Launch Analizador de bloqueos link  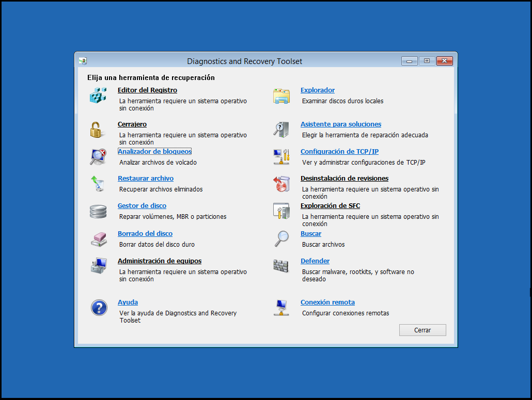point(155,152)
